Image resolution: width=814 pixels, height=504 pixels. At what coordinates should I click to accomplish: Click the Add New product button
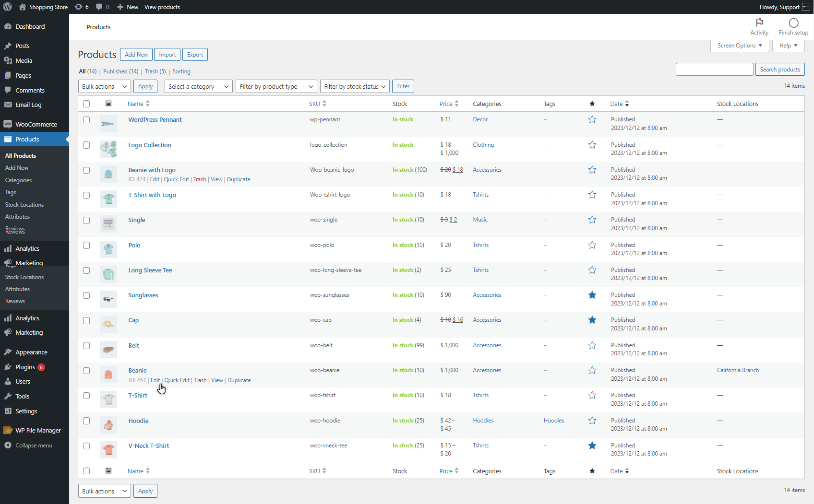(136, 55)
